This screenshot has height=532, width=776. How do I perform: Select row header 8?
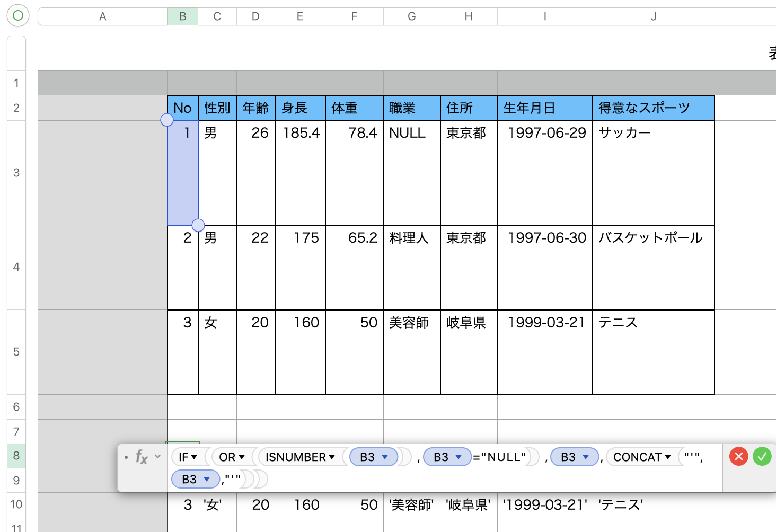(x=16, y=456)
